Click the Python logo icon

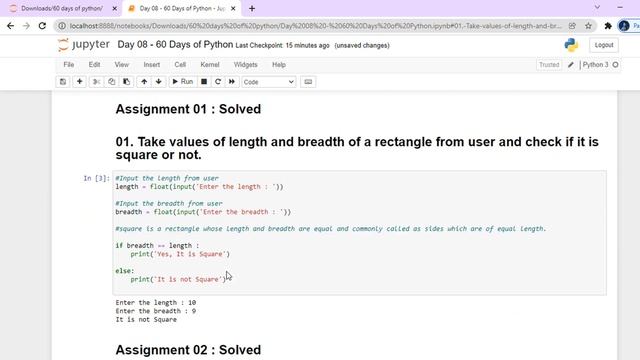coord(571,45)
